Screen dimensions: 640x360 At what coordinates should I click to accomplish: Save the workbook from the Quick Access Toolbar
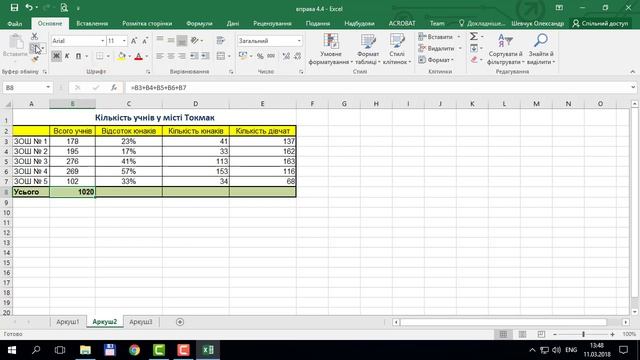tap(14, 8)
